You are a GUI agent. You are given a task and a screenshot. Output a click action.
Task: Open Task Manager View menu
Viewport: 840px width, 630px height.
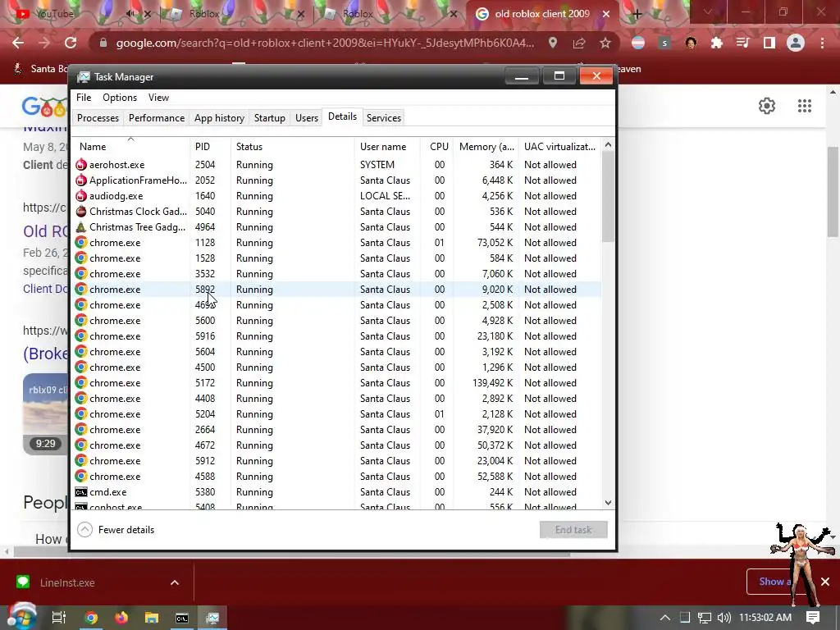[158, 98]
